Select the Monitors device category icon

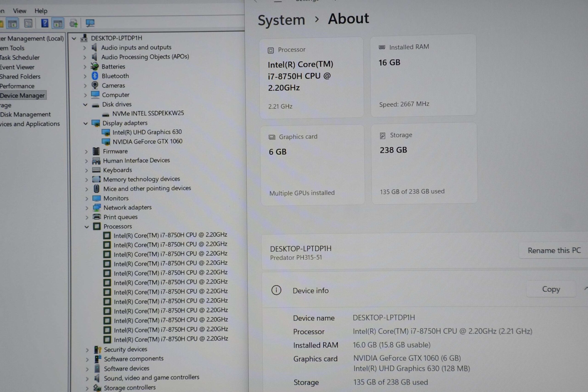tap(96, 198)
